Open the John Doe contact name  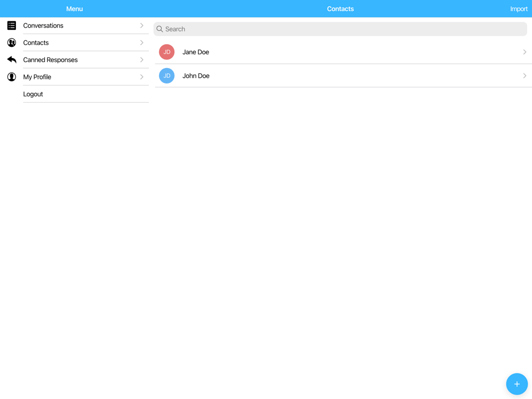196,76
